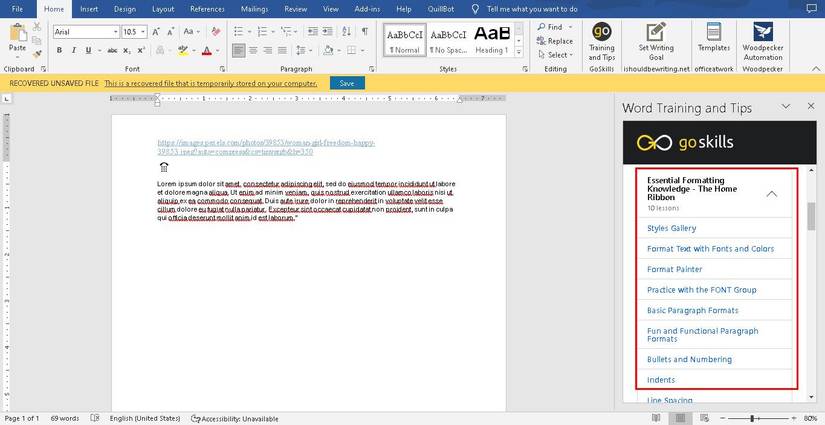
Task: Open GoSkills Training and Tips add-in
Action: pyautogui.click(x=601, y=42)
